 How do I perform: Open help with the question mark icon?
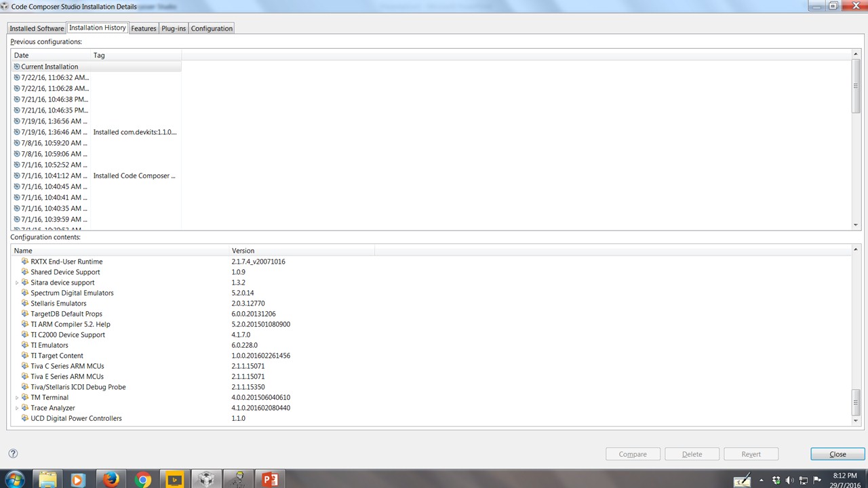[13, 453]
